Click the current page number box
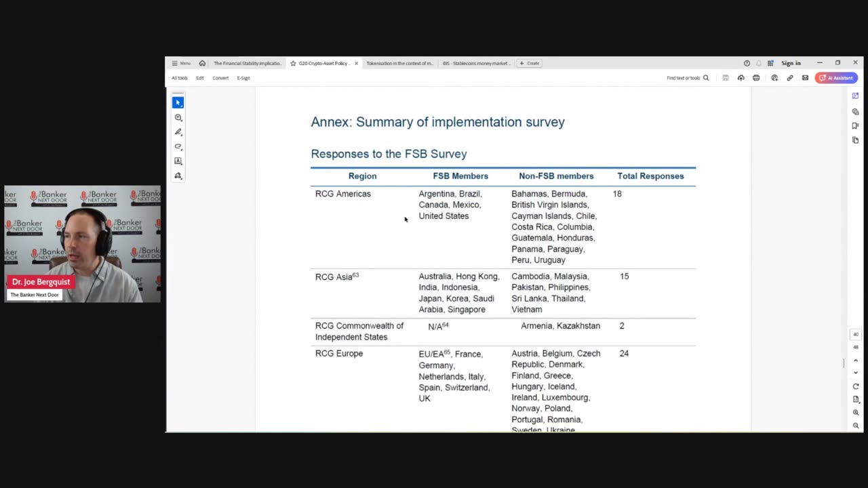The image size is (868, 488). [856, 335]
